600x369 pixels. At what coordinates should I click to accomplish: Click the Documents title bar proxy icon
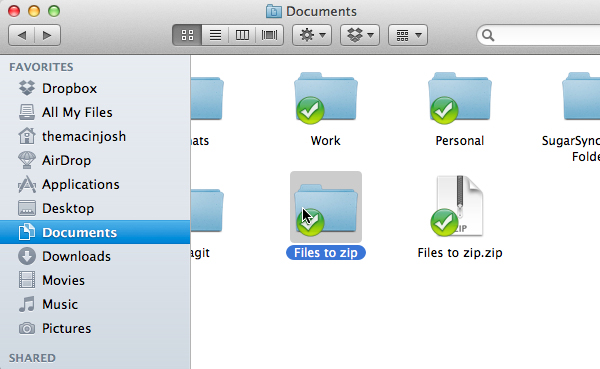click(x=274, y=11)
